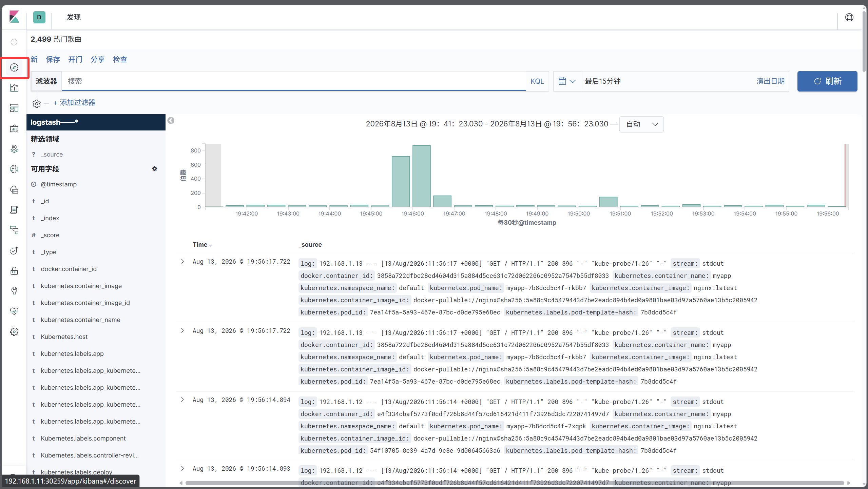Image resolution: width=868 pixels, height=489 pixels.
Task: Open Recently viewed clock icon
Action: 14,42
